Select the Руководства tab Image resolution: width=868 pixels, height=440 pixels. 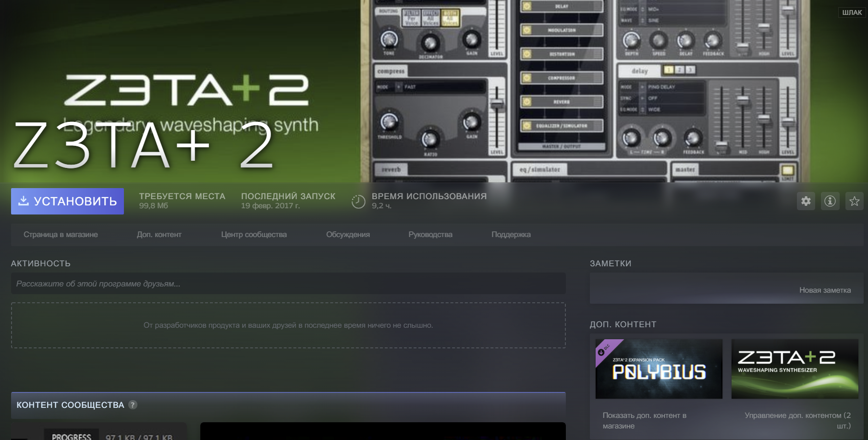(x=430, y=235)
